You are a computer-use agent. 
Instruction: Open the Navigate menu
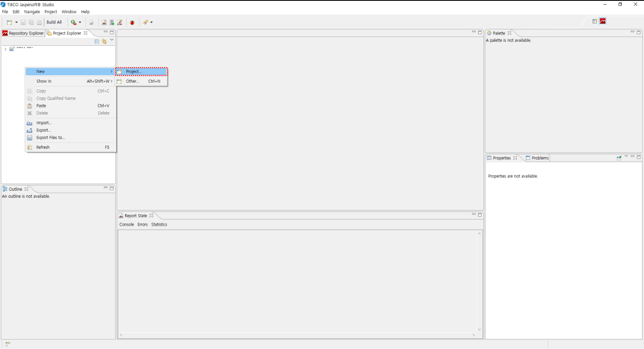(x=32, y=12)
